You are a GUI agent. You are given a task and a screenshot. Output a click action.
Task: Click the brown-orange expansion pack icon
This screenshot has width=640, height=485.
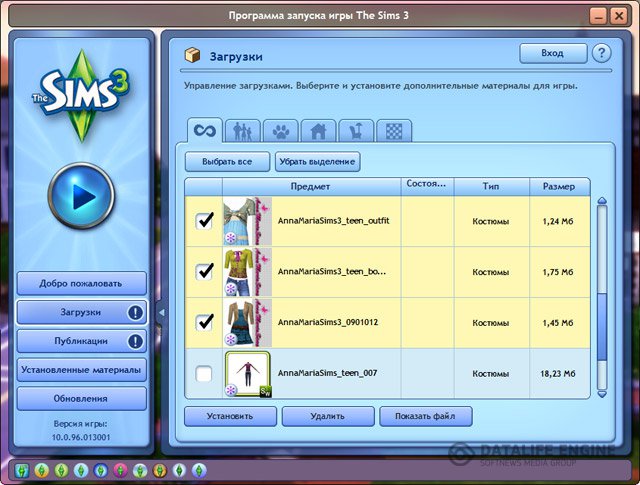[160, 471]
